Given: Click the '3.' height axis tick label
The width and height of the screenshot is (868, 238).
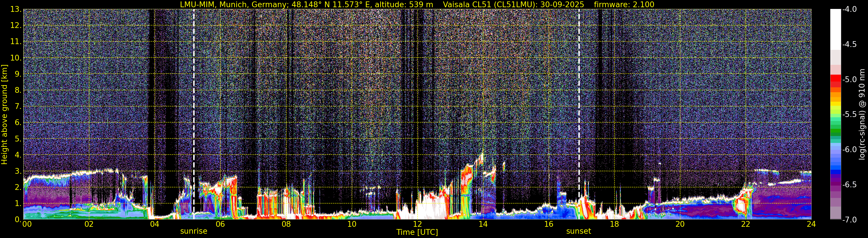Looking at the screenshot, I should (x=18, y=171).
